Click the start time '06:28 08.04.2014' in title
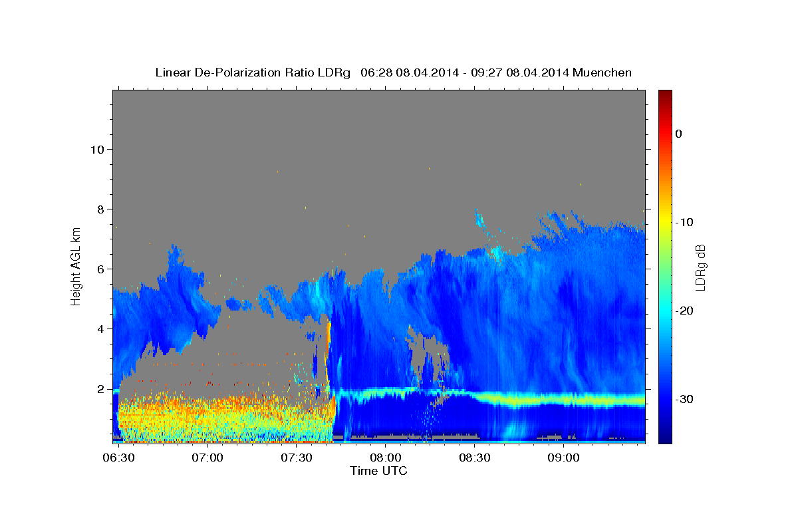The image size is (798, 532). coord(410,72)
